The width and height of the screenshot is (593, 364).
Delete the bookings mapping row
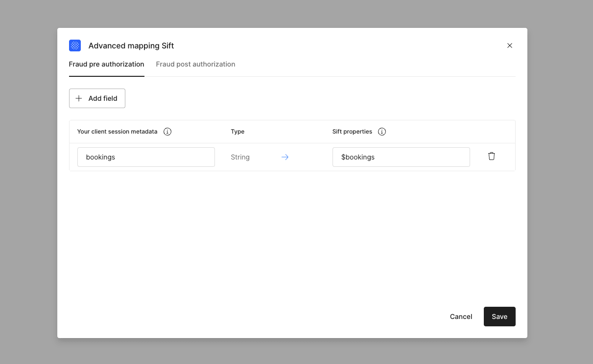492,157
